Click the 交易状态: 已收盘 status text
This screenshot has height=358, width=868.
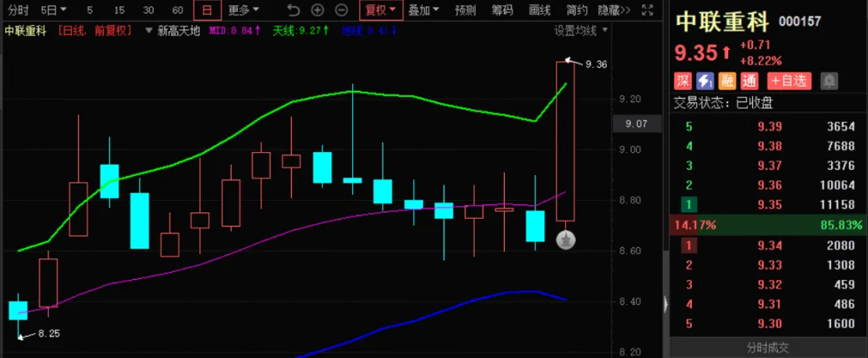tap(723, 102)
